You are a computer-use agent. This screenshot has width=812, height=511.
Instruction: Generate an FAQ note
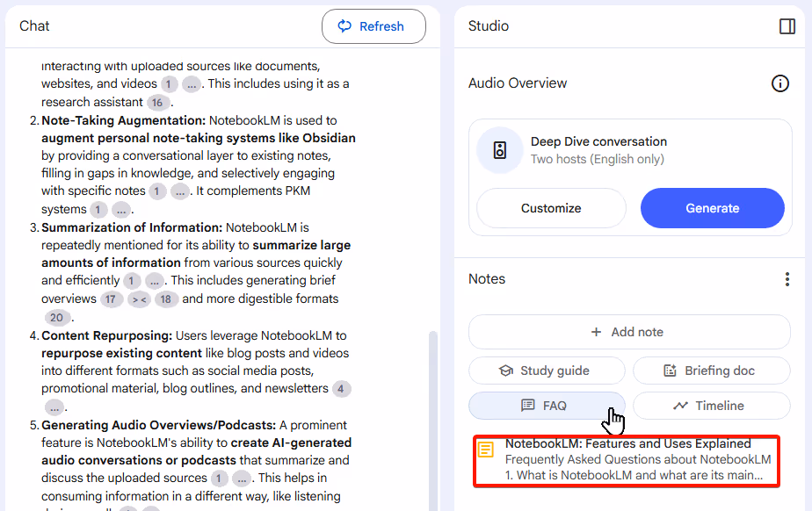(547, 406)
